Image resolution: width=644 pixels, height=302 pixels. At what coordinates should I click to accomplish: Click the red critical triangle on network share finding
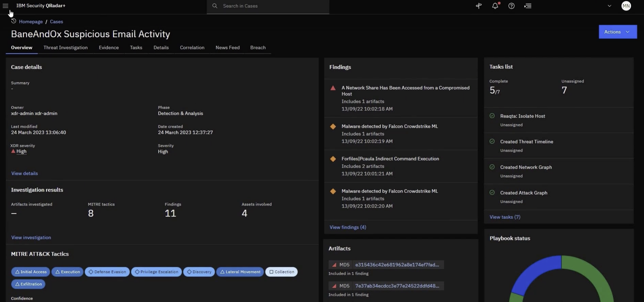(333, 88)
